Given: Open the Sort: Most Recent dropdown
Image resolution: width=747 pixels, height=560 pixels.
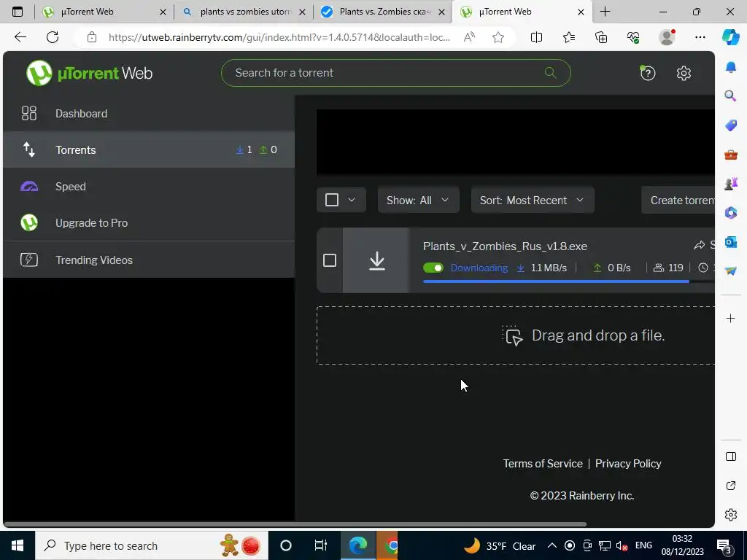Looking at the screenshot, I should (532, 200).
